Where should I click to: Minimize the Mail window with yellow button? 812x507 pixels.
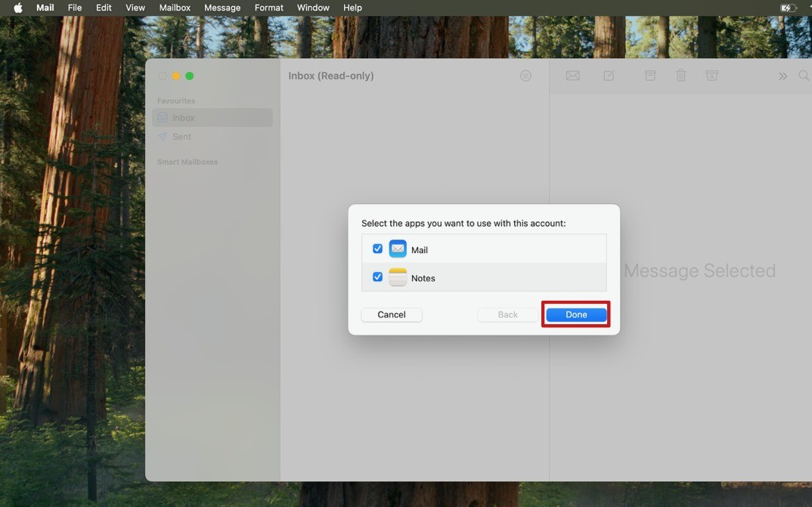[x=176, y=76]
